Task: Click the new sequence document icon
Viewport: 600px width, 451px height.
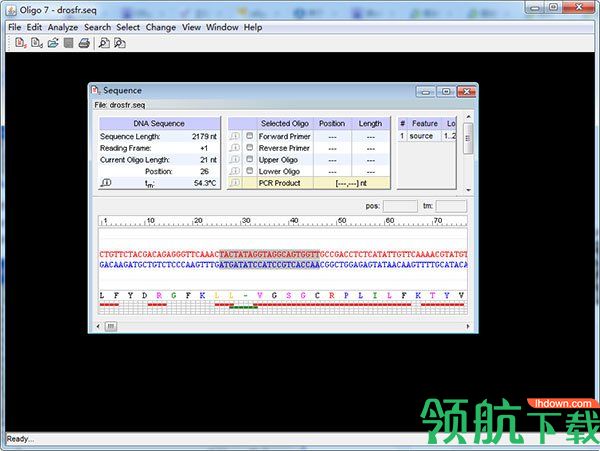Action: pyautogui.click(x=20, y=43)
